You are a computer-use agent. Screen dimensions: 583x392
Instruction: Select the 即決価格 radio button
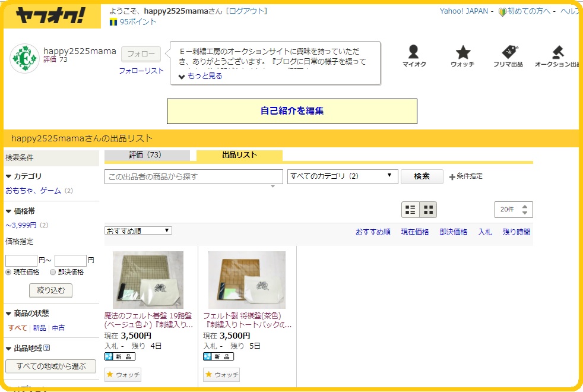(x=53, y=272)
